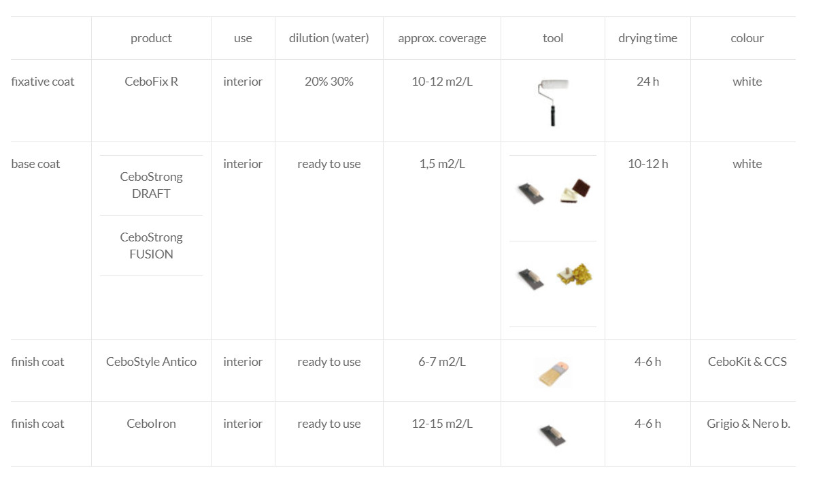Click the steel trowel icon for CeboIron
The width and height of the screenshot is (825, 504).
[553, 435]
